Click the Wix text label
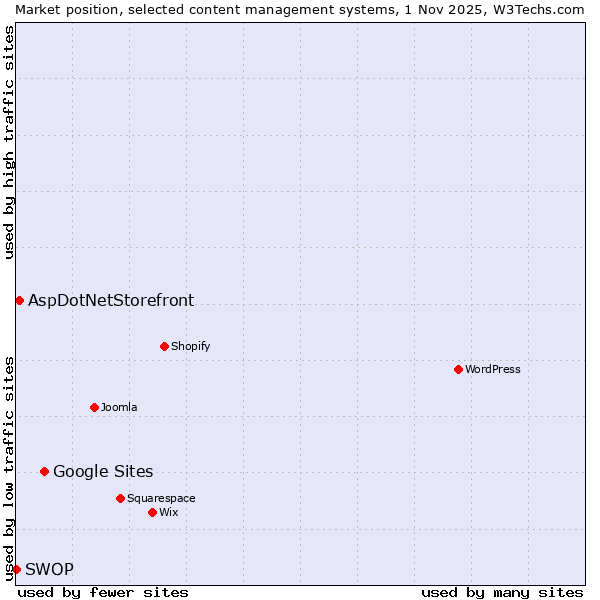 (x=168, y=512)
